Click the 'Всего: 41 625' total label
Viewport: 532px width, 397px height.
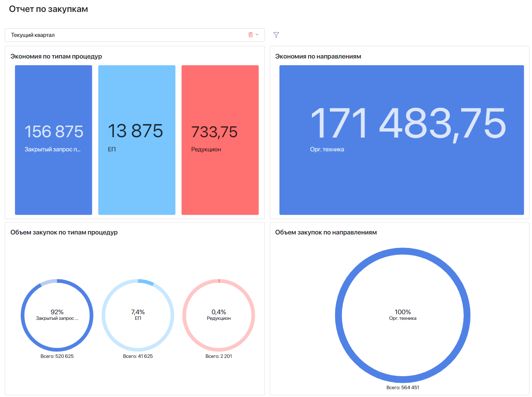pyautogui.click(x=138, y=356)
